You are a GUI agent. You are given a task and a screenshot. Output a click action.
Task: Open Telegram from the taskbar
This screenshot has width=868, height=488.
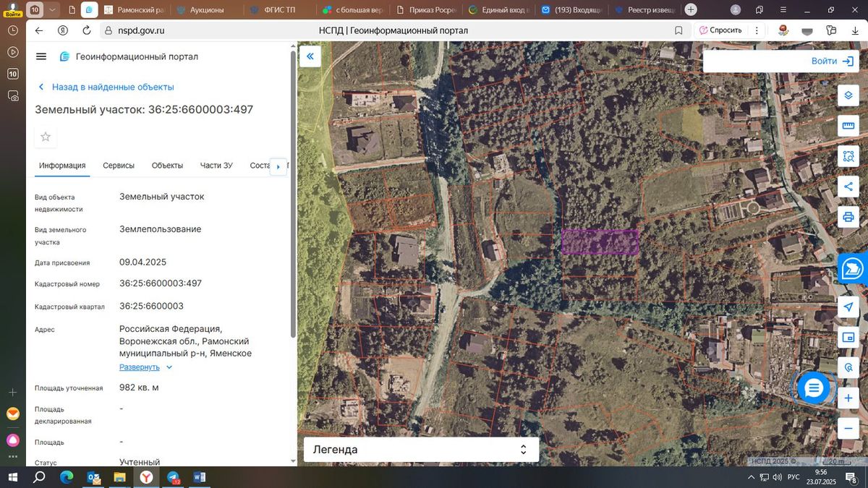[x=174, y=478]
